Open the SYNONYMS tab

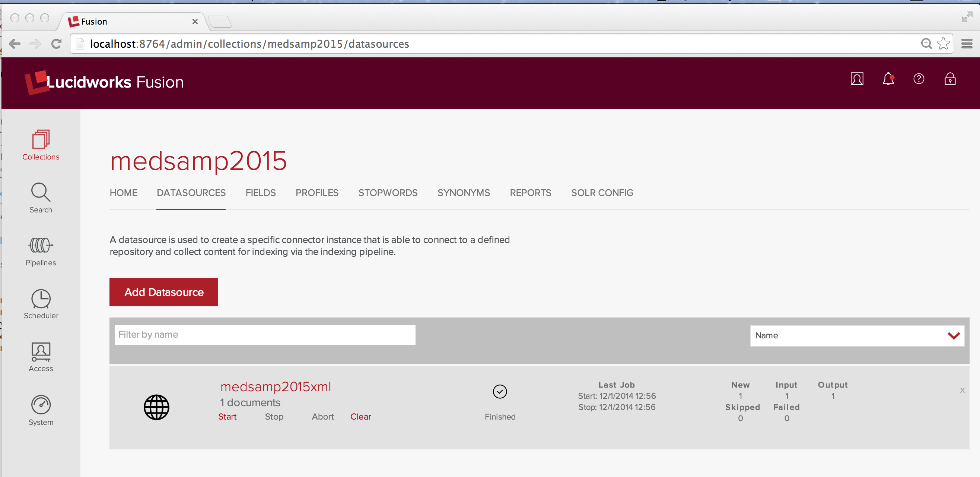tap(463, 193)
